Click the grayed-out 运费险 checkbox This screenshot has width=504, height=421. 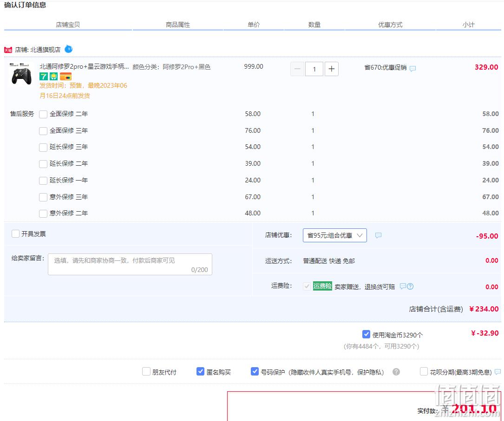pyautogui.click(x=307, y=286)
